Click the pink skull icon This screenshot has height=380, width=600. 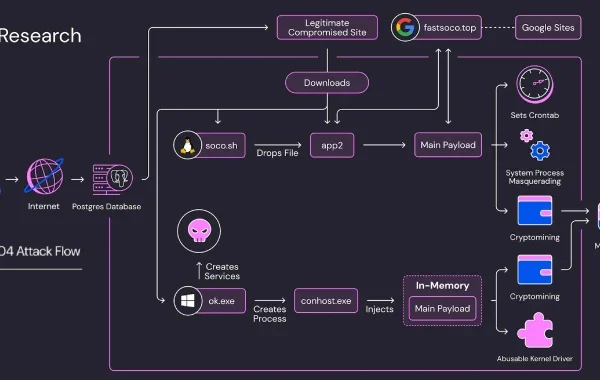[x=199, y=231]
